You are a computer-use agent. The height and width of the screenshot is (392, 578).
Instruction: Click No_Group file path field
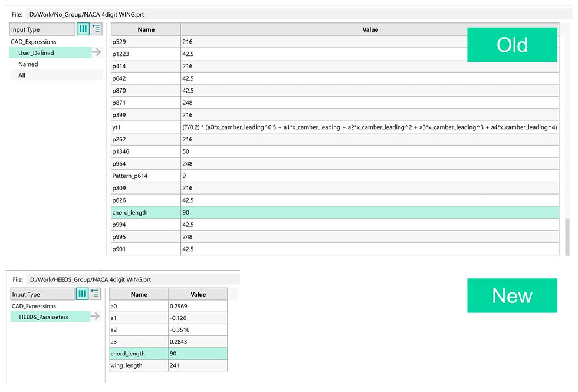point(298,14)
